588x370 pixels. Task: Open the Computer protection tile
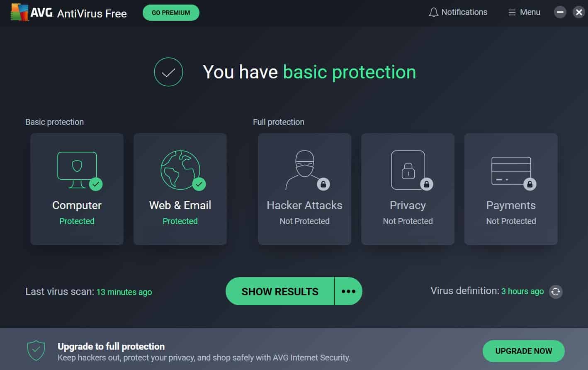[x=77, y=189]
